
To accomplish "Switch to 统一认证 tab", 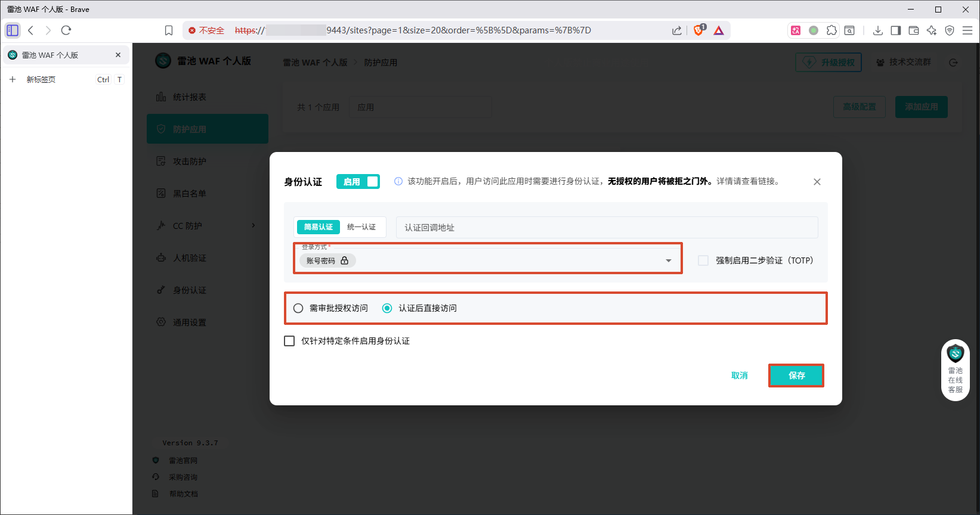I will click(x=361, y=227).
